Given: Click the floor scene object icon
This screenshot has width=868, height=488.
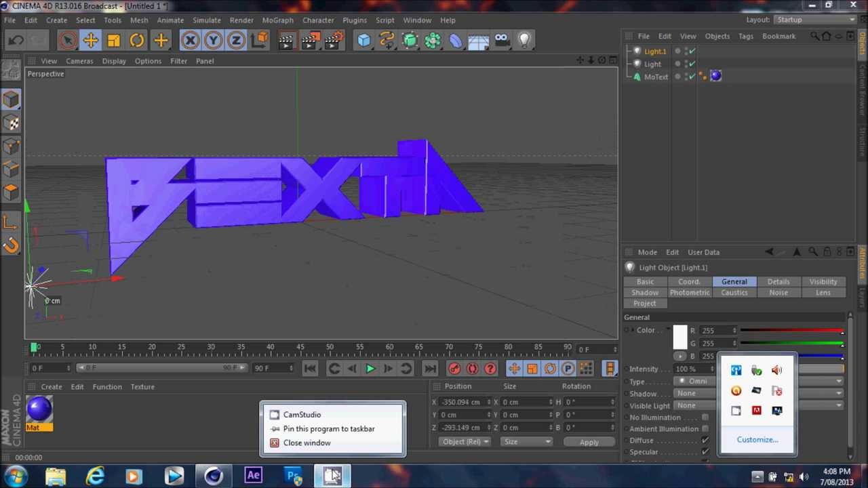Looking at the screenshot, I should pos(479,41).
